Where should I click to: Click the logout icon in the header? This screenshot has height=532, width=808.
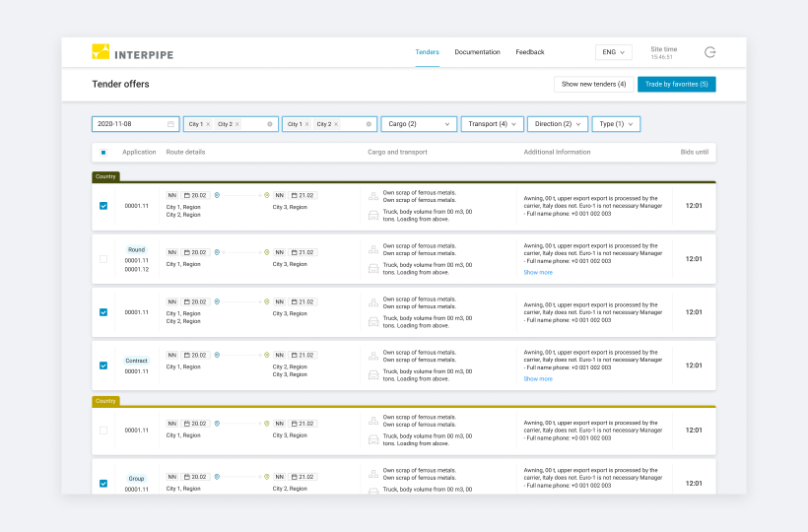[710, 52]
